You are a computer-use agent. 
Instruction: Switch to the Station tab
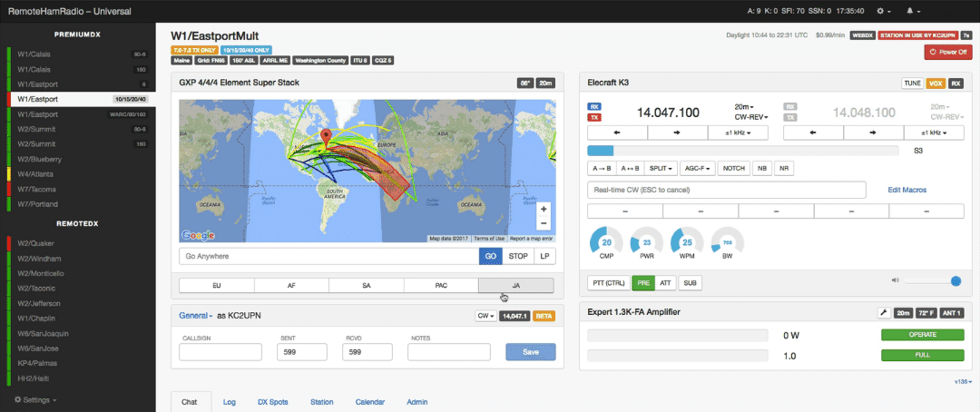[322, 402]
